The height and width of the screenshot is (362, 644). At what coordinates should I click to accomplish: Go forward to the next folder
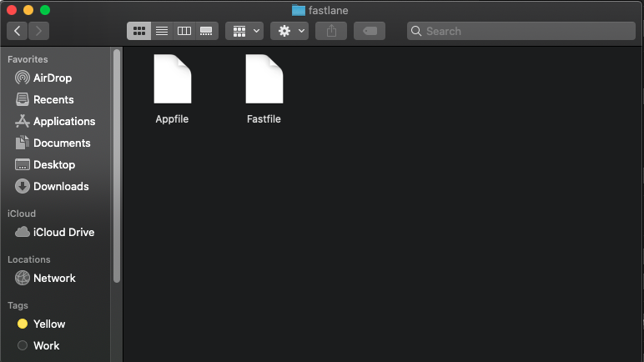click(x=38, y=31)
